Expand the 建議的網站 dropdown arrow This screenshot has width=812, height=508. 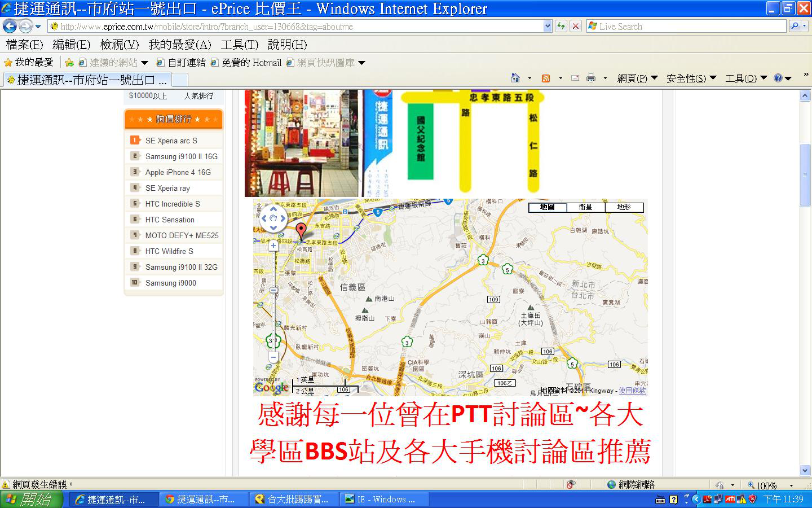144,63
